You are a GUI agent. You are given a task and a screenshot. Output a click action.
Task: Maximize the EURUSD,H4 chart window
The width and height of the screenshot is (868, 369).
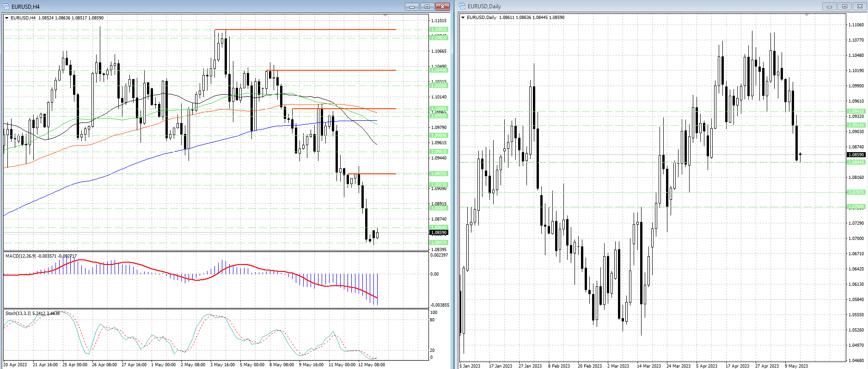point(427,6)
